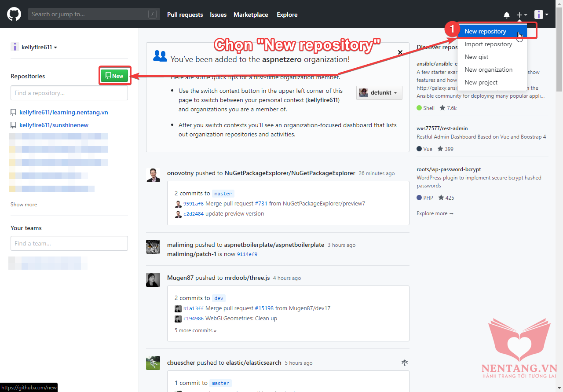Expand the kellyfire611 context switcher

(34, 47)
